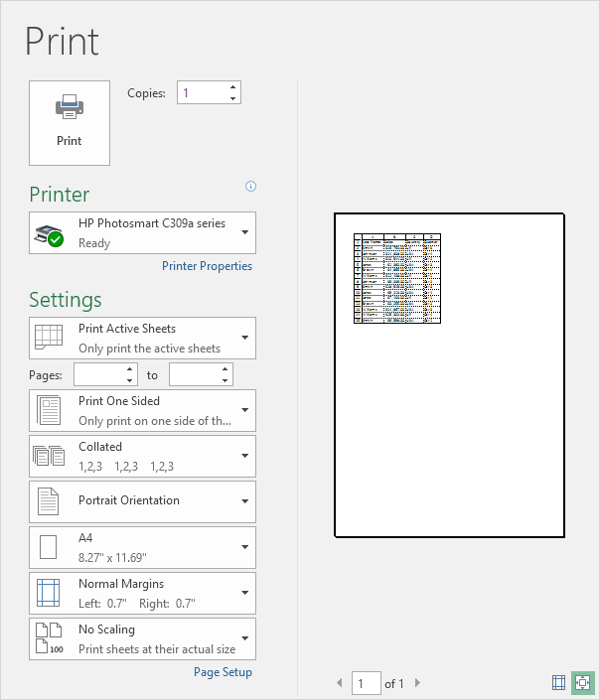Open the Page Setup link
Image resolution: width=600 pixels, height=700 pixels.
pos(223,672)
